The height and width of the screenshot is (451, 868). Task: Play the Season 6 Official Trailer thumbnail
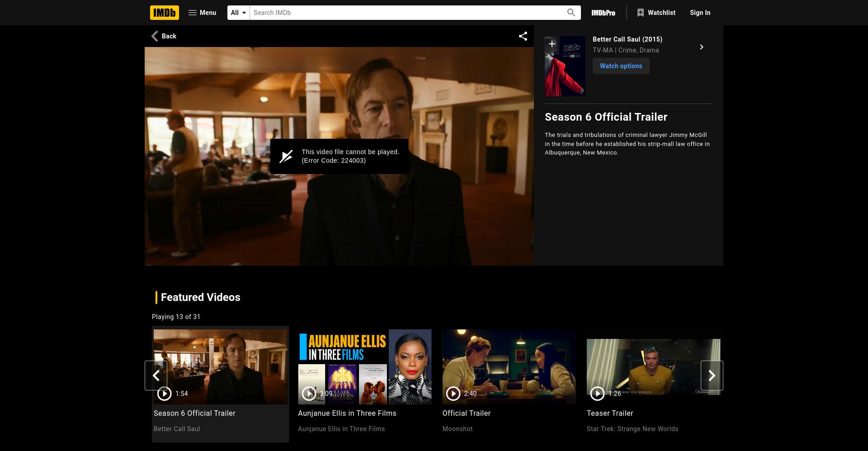[x=164, y=394]
